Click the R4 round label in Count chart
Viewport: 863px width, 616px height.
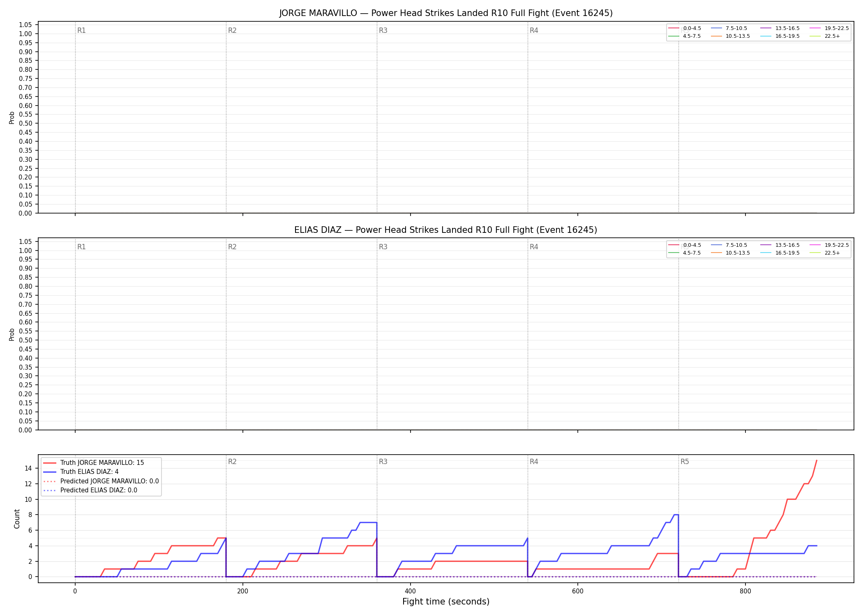tap(534, 462)
